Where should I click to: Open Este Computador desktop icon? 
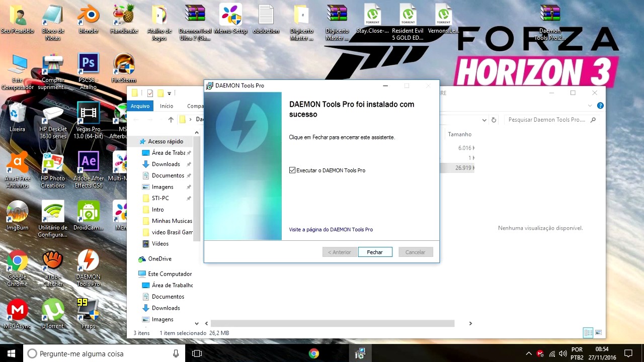click(x=18, y=71)
